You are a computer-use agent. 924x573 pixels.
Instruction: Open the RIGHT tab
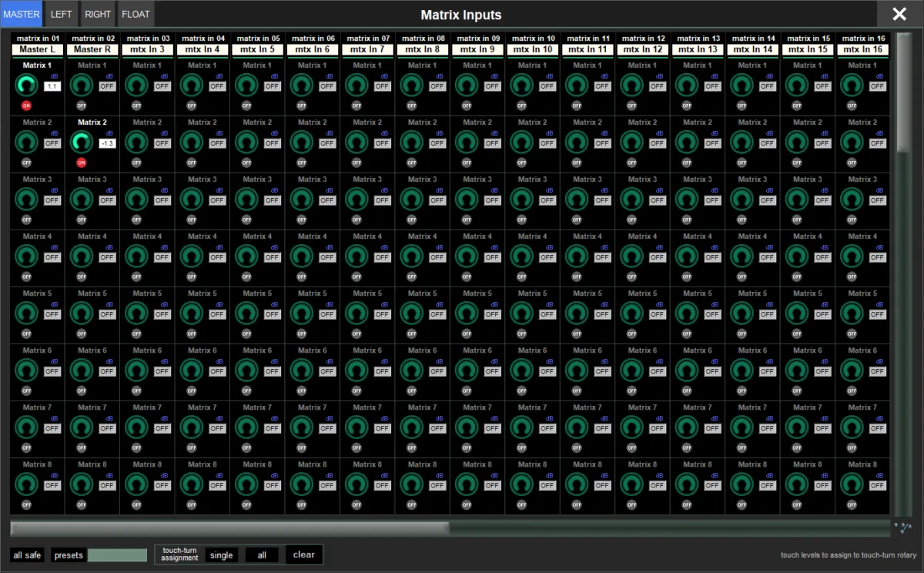point(98,14)
